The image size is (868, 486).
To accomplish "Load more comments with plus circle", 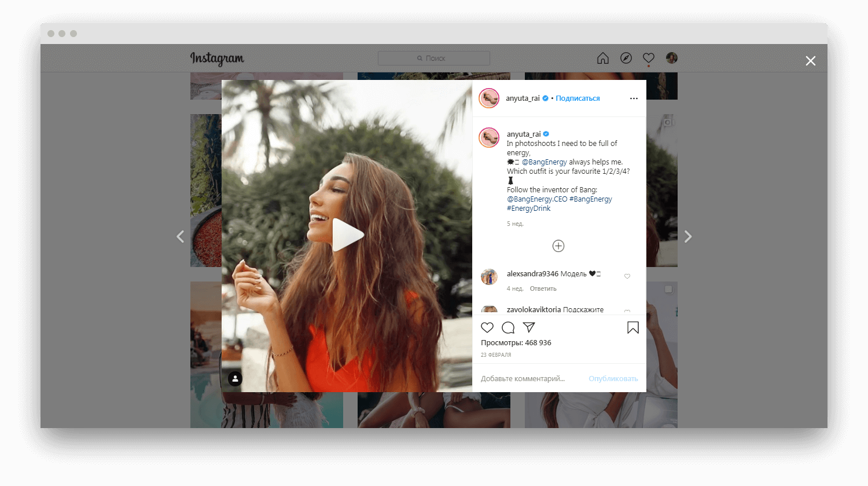I will tap(558, 246).
